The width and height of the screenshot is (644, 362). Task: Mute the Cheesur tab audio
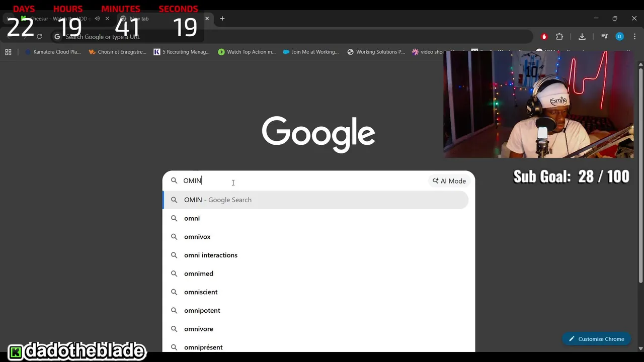pyautogui.click(x=97, y=19)
